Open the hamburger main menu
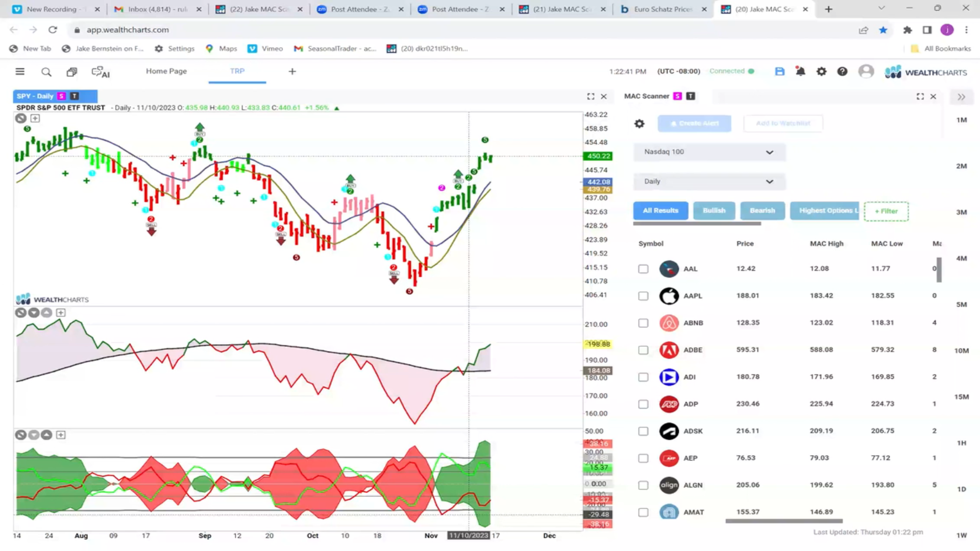Viewport: 980px width, 551px height. click(20, 71)
